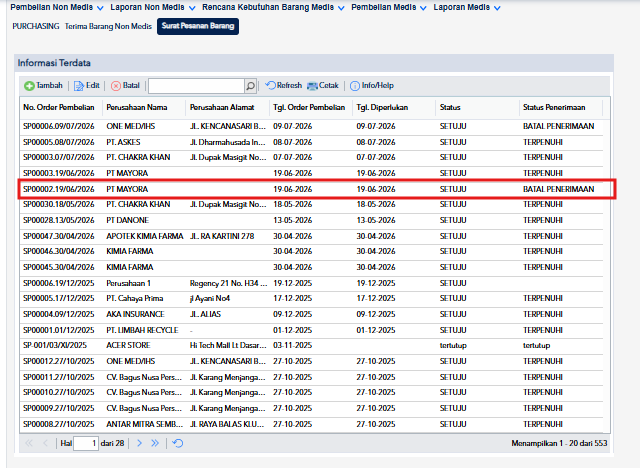Select Surat Pesanan Barang tab
Screen dimensions: 640x468
tap(198, 26)
